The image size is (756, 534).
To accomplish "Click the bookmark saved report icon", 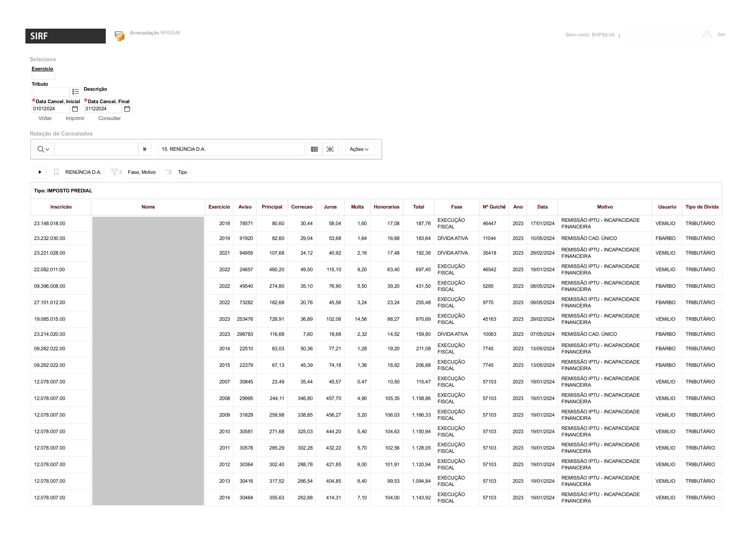I will [56, 172].
